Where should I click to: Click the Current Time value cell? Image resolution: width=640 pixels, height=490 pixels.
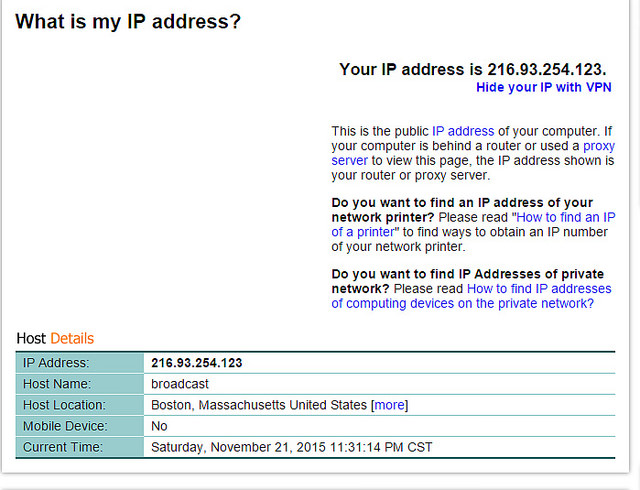click(291, 447)
